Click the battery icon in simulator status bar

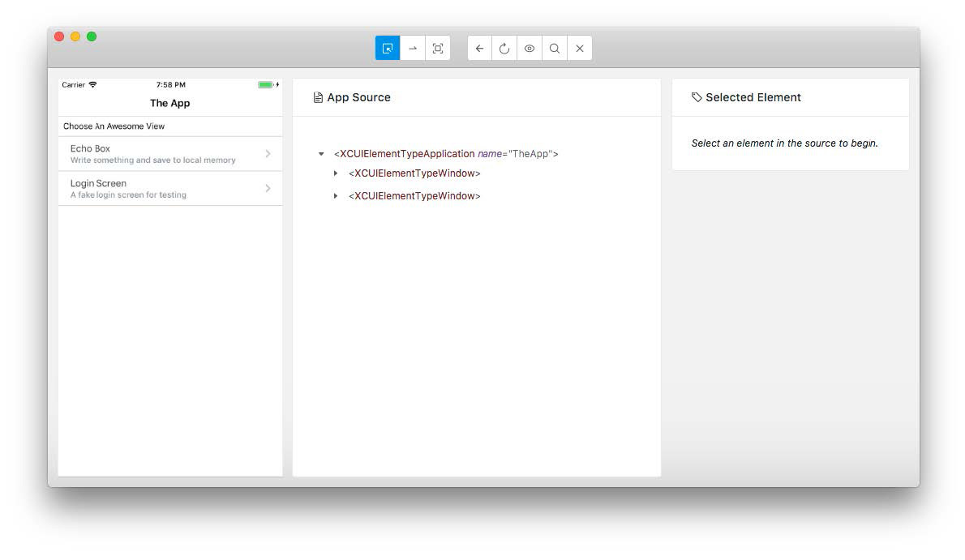(265, 85)
